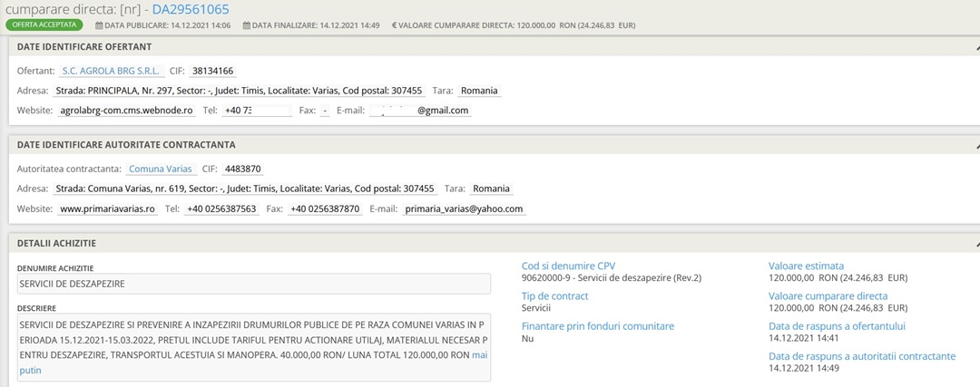Viewport: 980px width, 387px height.
Task: Click the authority Fax +40 0256387870
Action: point(324,208)
